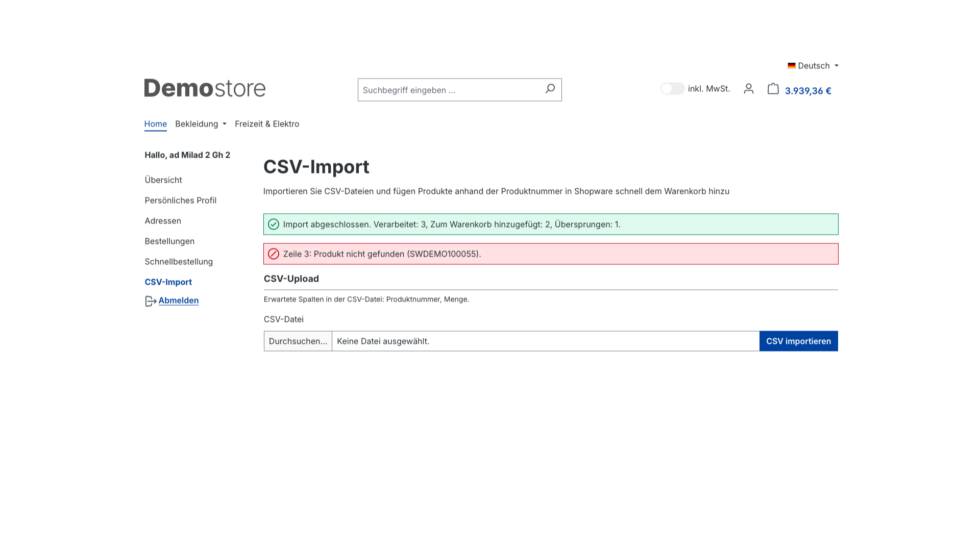Open Schnellbestellung in the sidebar

click(179, 262)
